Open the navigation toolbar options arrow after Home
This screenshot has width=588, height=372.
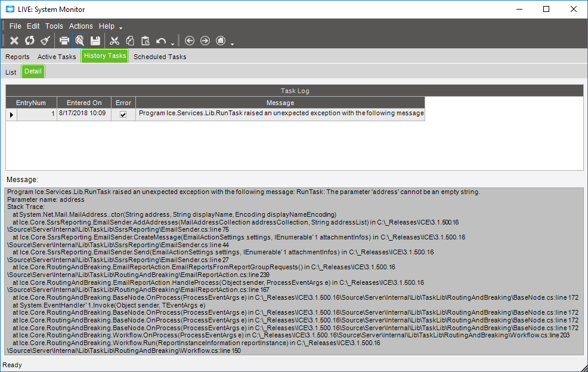(232, 44)
